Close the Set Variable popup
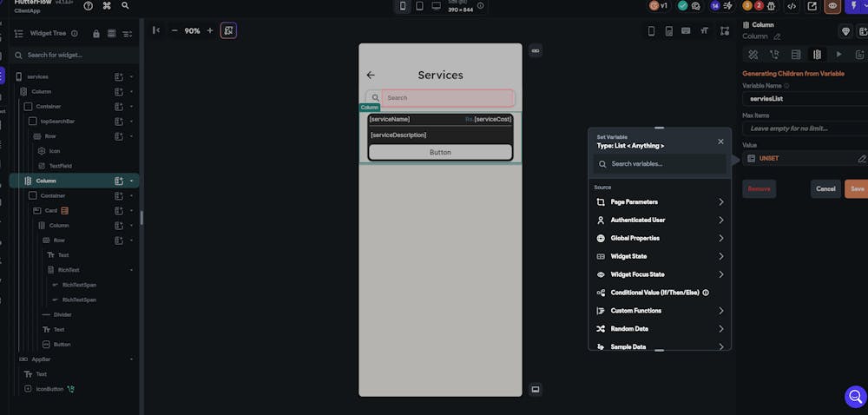The width and height of the screenshot is (868, 415). pyautogui.click(x=720, y=142)
